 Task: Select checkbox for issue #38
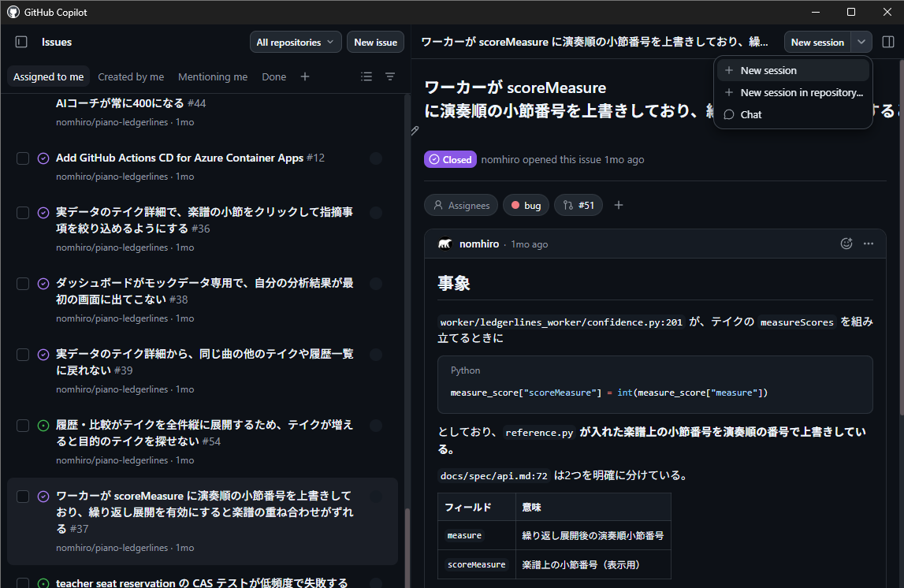[23, 284]
